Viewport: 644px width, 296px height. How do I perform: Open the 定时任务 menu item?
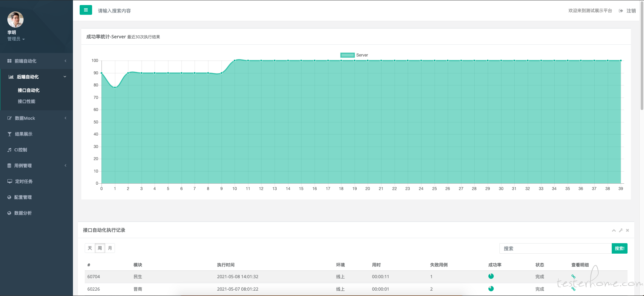pyautogui.click(x=24, y=181)
